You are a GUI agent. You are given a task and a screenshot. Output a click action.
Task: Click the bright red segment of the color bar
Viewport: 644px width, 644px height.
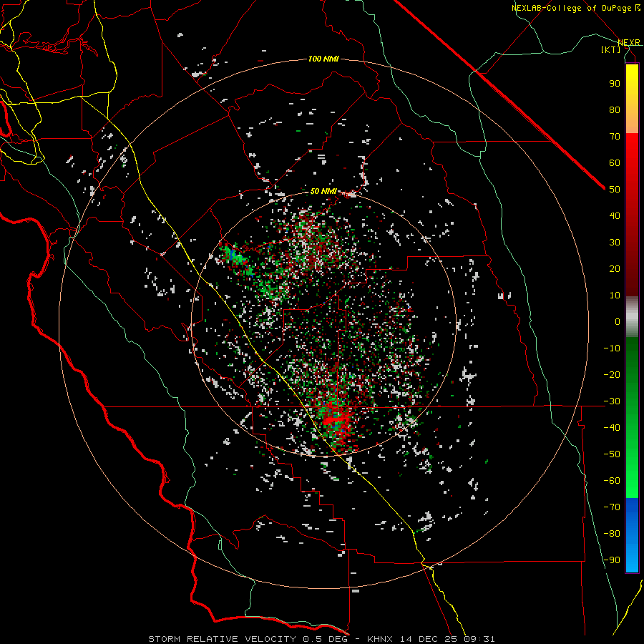tap(632, 152)
